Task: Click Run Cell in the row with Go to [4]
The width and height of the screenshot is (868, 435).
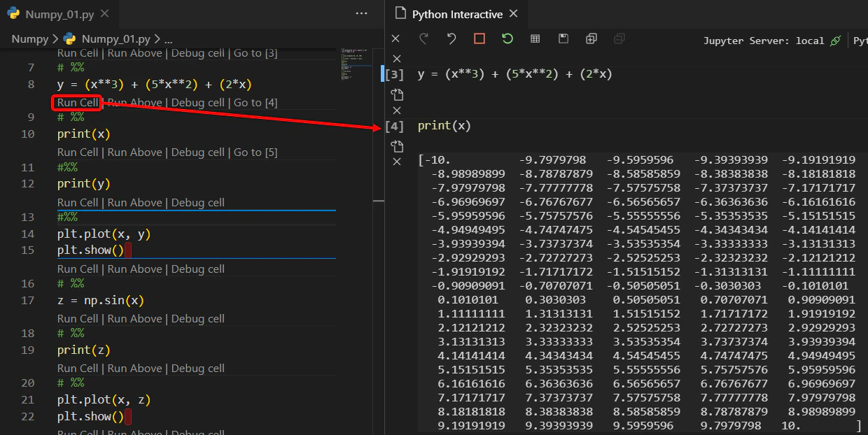Action: tap(78, 103)
